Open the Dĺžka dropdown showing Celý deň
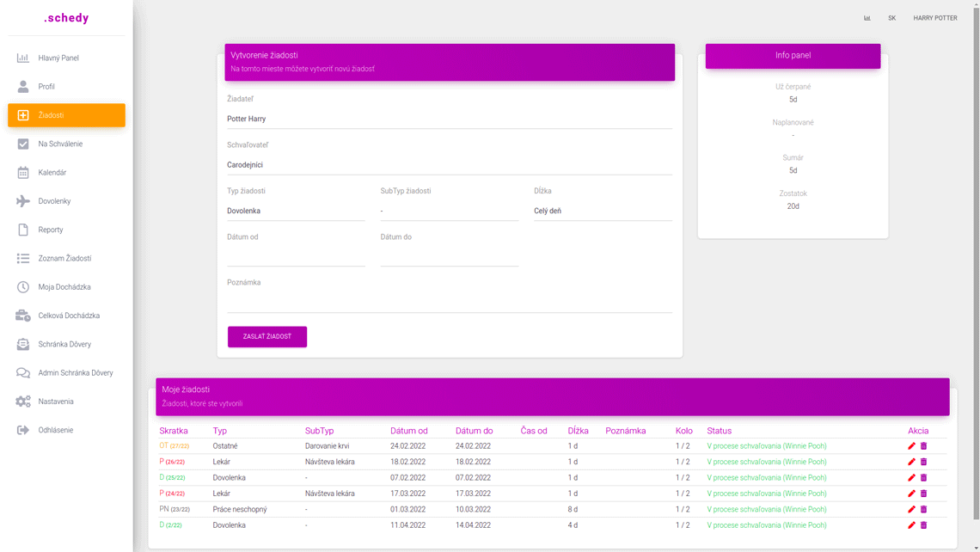The width and height of the screenshot is (980, 552). pos(602,211)
